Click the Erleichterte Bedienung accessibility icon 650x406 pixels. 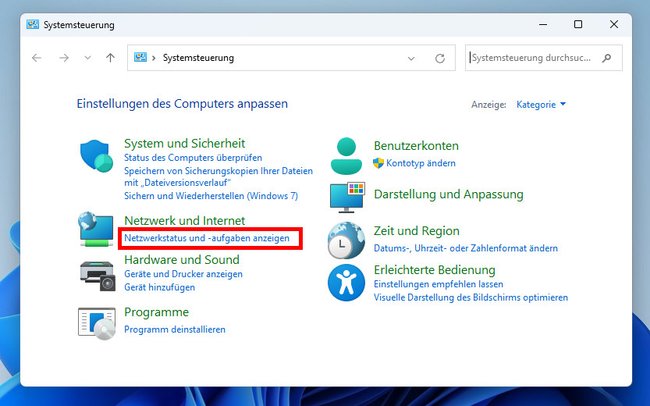click(x=346, y=282)
